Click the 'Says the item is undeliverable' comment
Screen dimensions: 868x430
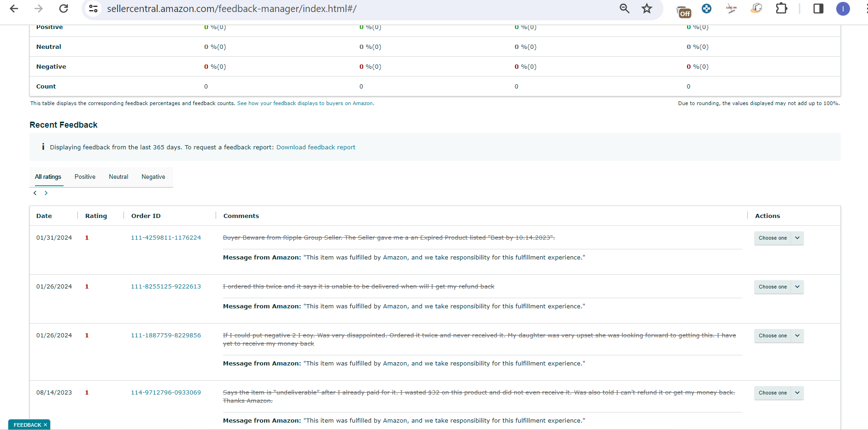(479, 397)
